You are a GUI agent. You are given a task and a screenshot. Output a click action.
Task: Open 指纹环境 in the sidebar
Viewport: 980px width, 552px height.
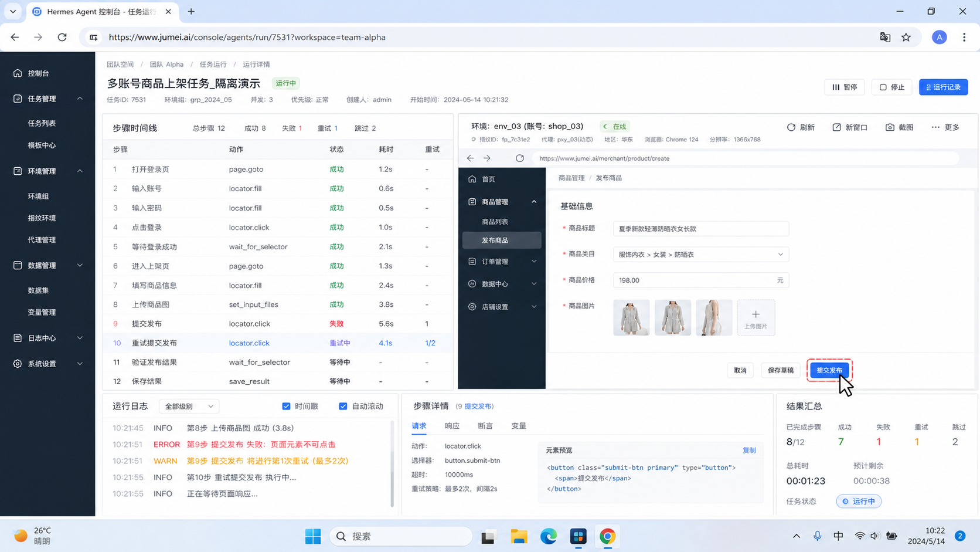pyautogui.click(x=42, y=218)
